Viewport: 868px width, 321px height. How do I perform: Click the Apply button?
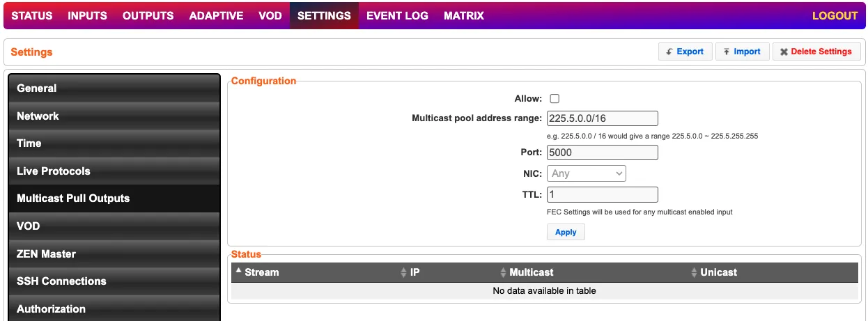[x=566, y=233]
